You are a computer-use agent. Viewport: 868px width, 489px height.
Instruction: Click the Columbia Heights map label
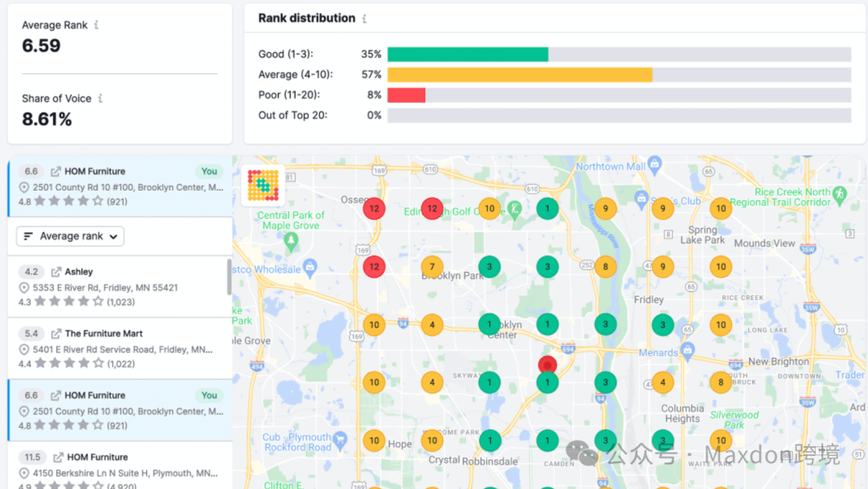coord(682,413)
